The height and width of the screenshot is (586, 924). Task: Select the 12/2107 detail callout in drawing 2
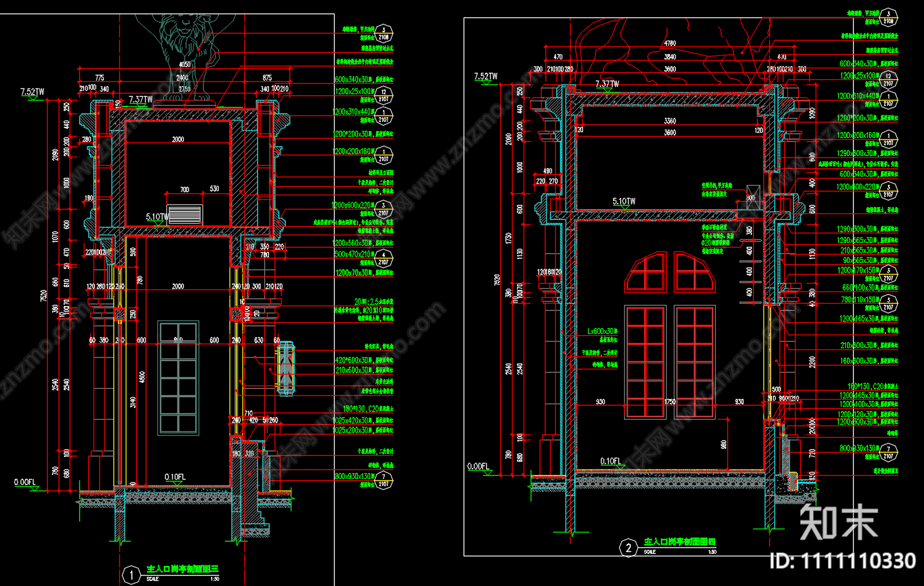(x=889, y=80)
